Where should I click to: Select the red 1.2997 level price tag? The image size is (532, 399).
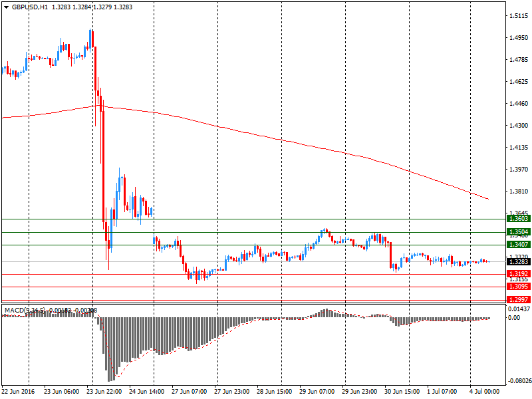(518, 300)
